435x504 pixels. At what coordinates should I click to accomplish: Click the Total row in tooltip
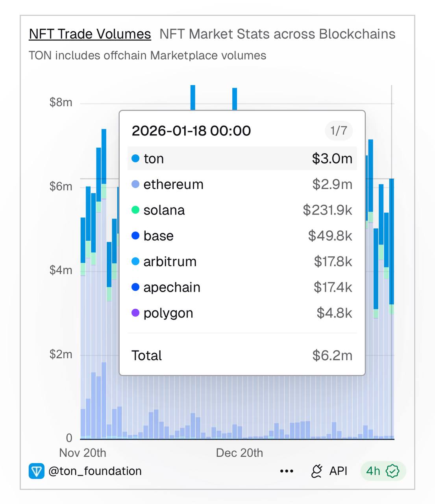pos(242,356)
